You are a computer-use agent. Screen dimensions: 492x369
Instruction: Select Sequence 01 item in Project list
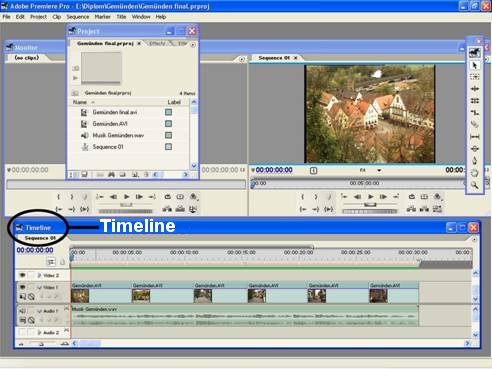click(x=108, y=147)
